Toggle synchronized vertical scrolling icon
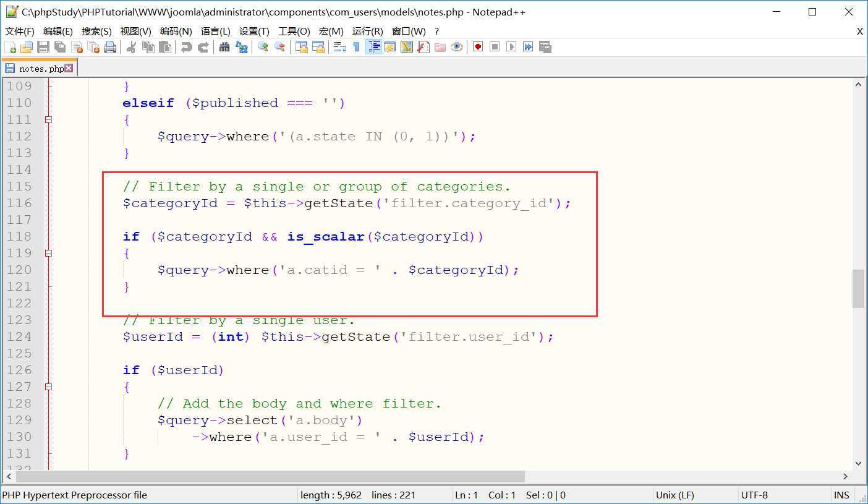The height and width of the screenshot is (504, 868). 301,47
